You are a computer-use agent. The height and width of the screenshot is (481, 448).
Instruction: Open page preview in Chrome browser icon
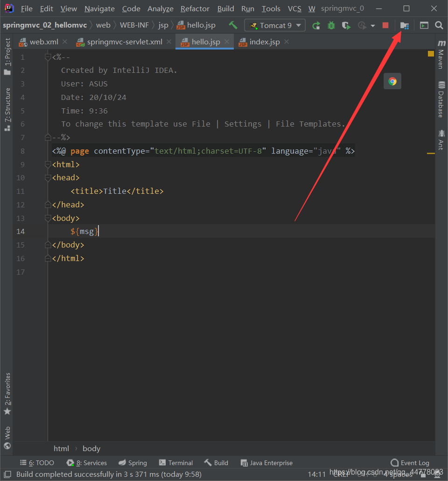pyautogui.click(x=392, y=81)
